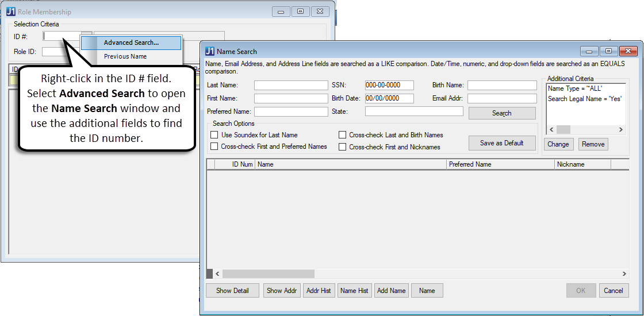Click the Remove button under Additional Criteria
The image size is (644, 316).
click(x=593, y=144)
